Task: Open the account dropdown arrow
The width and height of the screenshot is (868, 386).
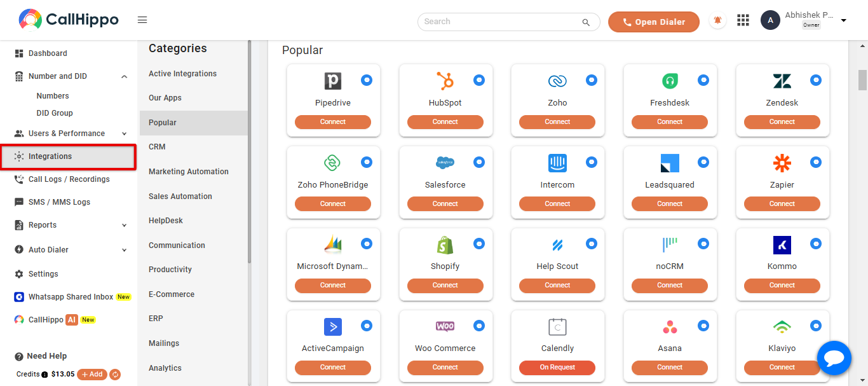Action: click(844, 21)
